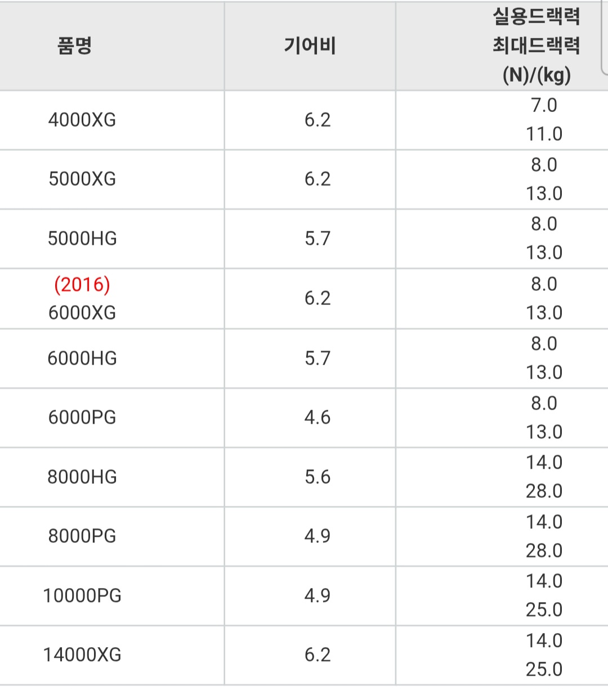Click the 5000HG product name
The image size is (608, 700).
(x=82, y=239)
